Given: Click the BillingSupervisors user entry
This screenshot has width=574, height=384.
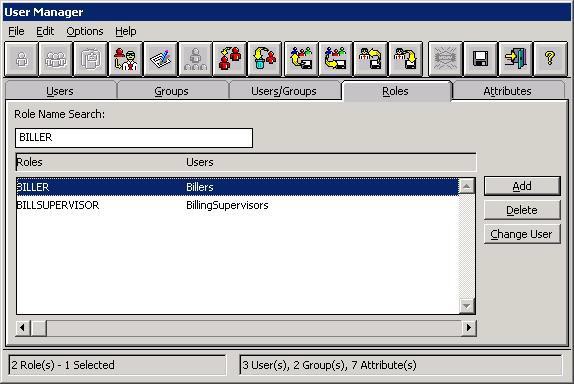Looking at the screenshot, I should 227,205.
